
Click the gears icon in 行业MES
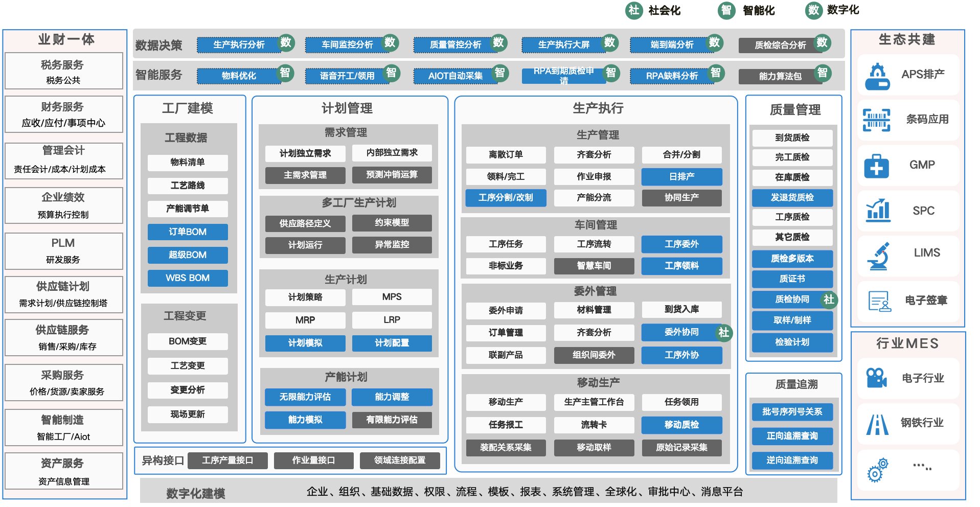click(x=877, y=470)
